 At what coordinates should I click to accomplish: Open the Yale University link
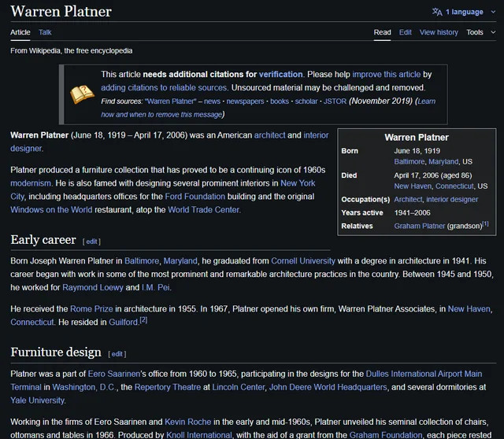coord(38,400)
